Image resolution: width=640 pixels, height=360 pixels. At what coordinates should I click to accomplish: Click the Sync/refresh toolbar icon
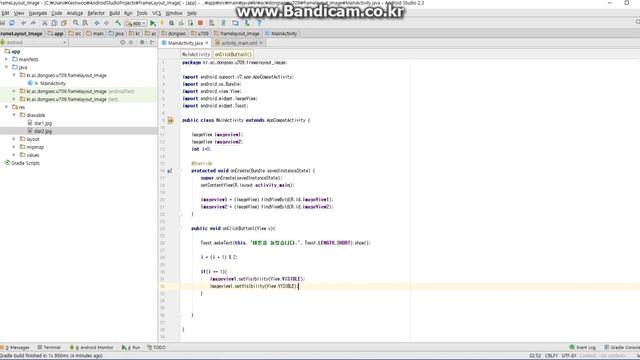(12, 23)
